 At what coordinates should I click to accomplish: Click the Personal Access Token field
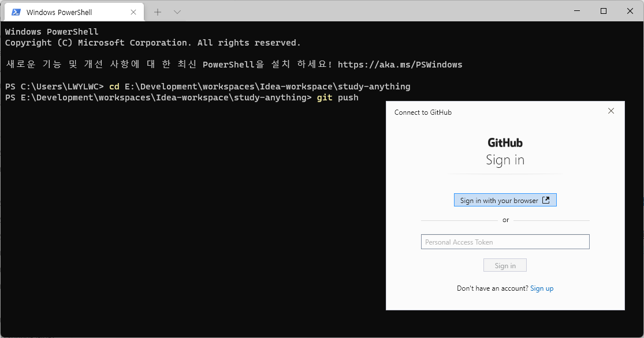coord(505,242)
